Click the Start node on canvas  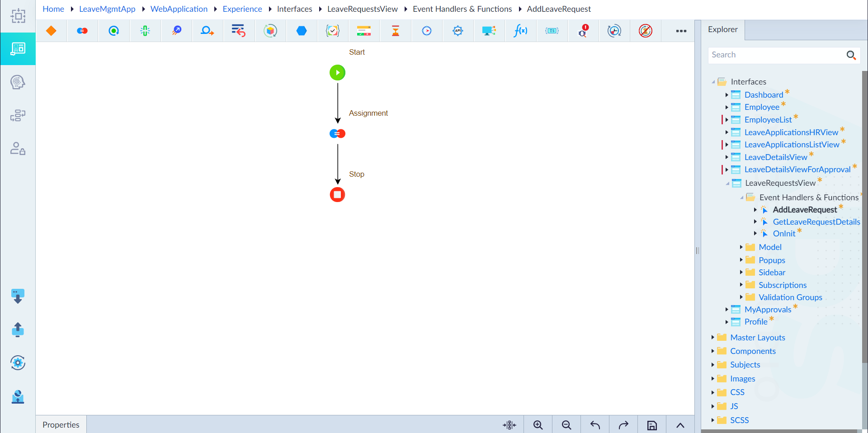pyautogui.click(x=337, y=72)
